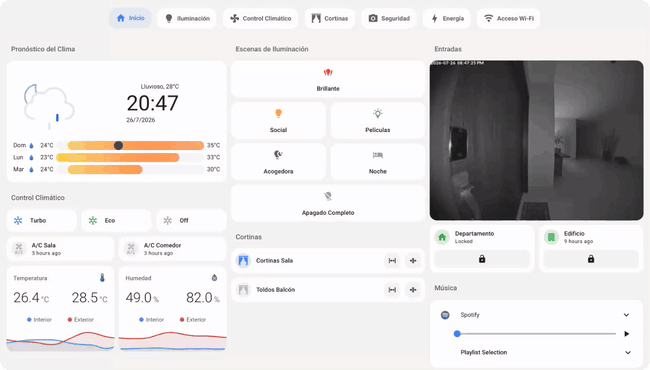This screenshot has width=650, height=370.
Task: Click the Departamento home icon
Action: 442,237
